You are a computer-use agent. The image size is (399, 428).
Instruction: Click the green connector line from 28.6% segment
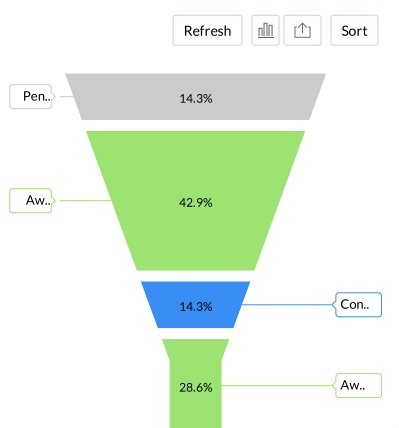coord(277,385)
